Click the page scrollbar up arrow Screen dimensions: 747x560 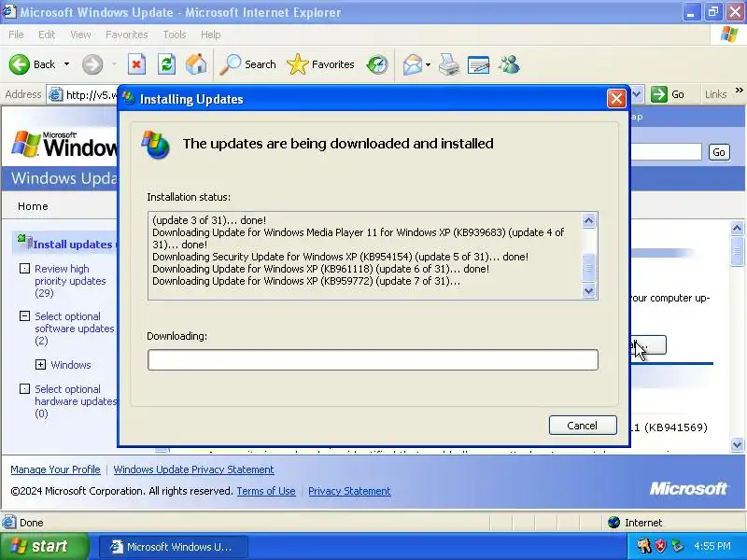(x=737, y=228)
